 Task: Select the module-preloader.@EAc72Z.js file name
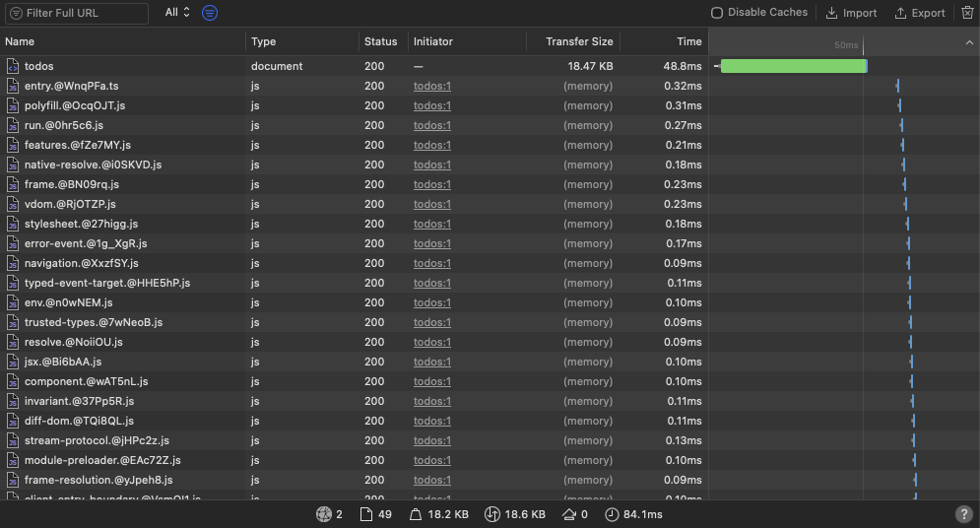click(102, 460)
